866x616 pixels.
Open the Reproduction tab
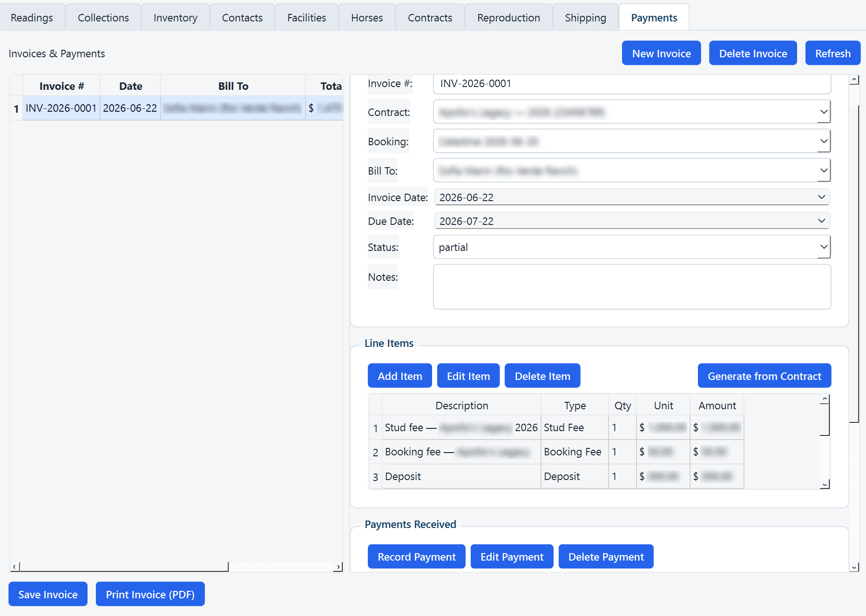point(509,18)
